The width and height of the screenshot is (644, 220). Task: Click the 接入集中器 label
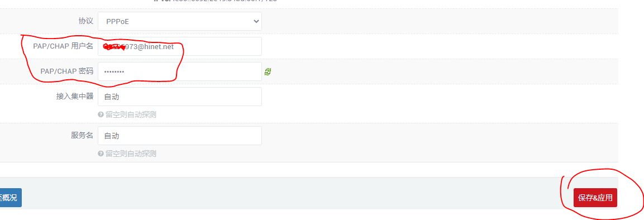pos(75,96)
